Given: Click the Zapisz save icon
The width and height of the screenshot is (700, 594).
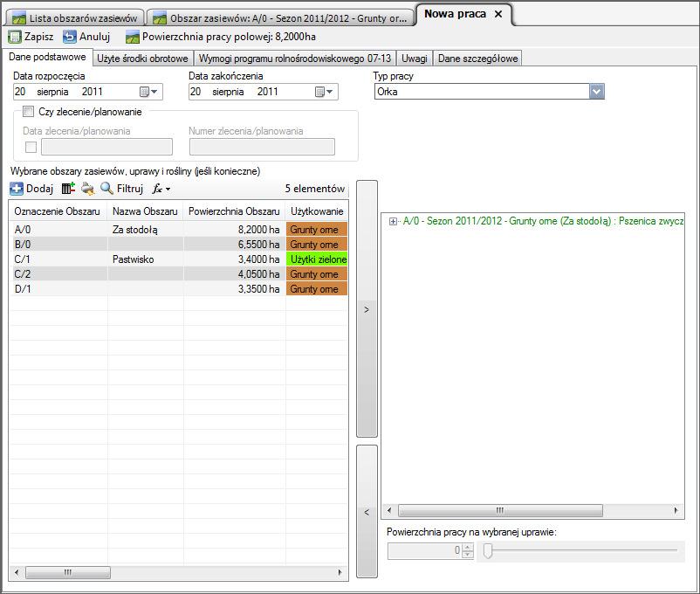Looking at the screenshot, I should coord(15,37).
